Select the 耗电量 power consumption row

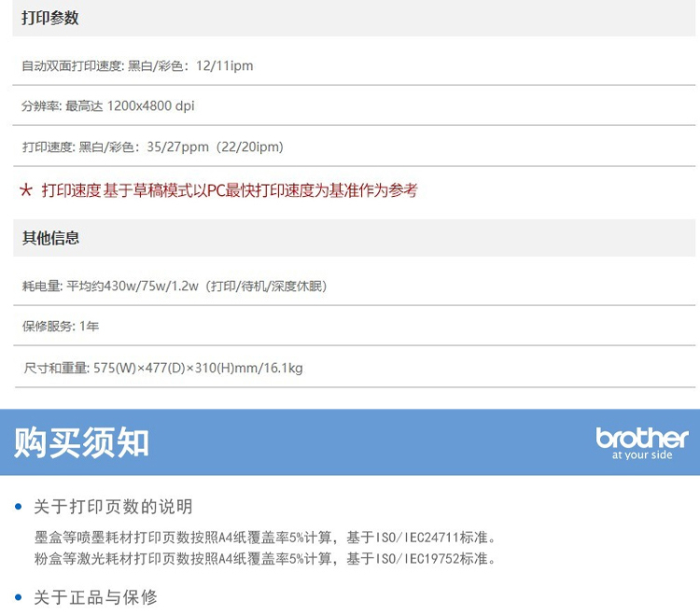click(x=354, y=286)
